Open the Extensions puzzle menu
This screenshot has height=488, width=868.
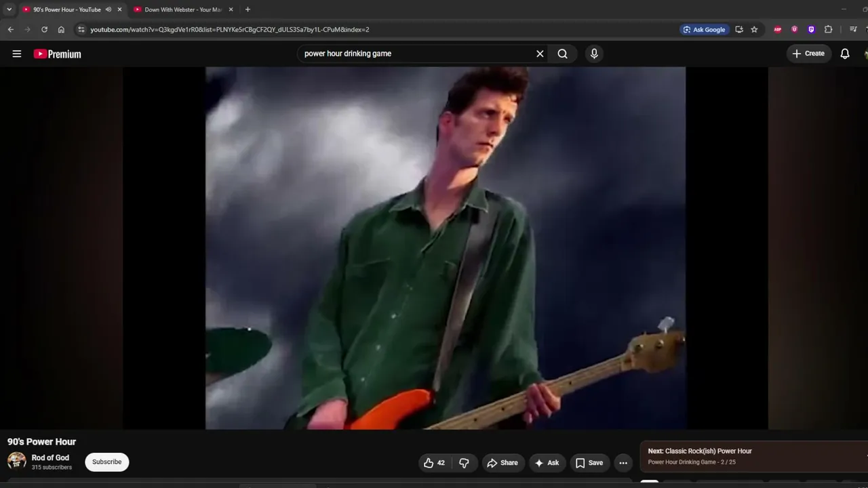pos(828,30)
